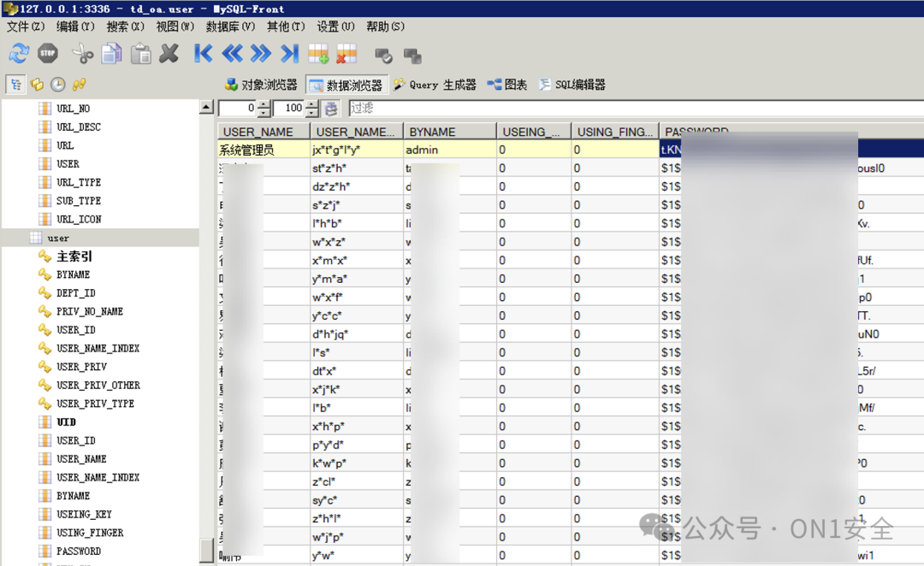Click the Paste clipboard icon
The image size is (924, 566).
click(x=140, y=54)
